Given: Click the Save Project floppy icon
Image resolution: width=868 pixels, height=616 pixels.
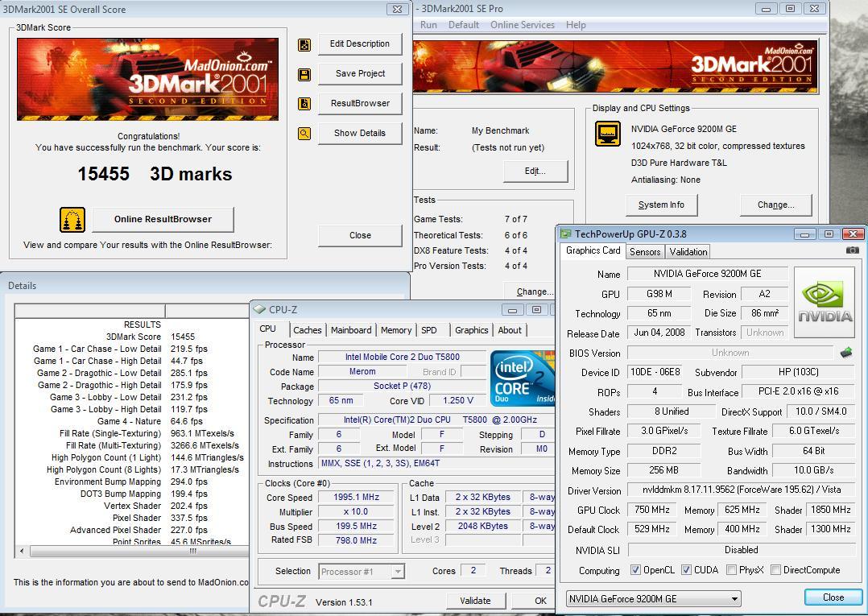Looking at the screenshot, I should (x=304, y=75).
